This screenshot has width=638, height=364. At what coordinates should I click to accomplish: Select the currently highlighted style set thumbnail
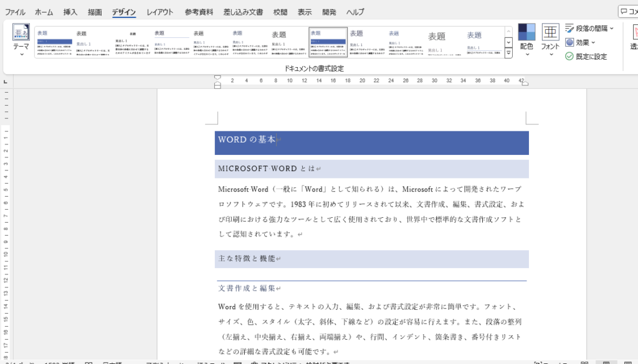pos(328,42)
